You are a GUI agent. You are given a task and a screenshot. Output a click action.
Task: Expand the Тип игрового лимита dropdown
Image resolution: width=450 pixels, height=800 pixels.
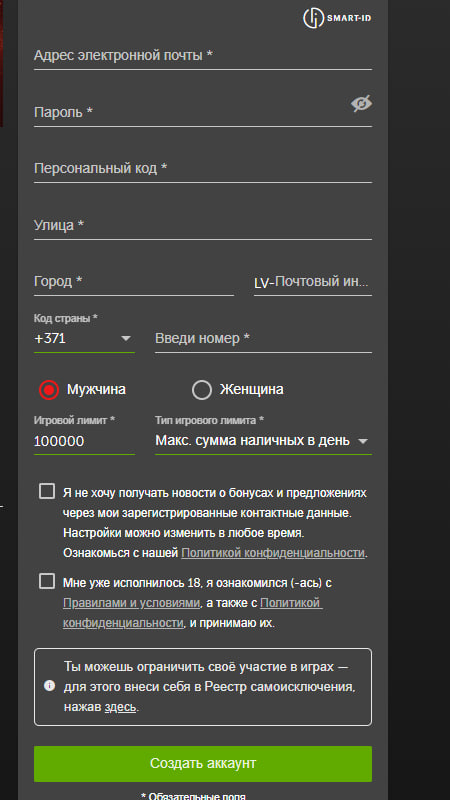tap(263, 440)
